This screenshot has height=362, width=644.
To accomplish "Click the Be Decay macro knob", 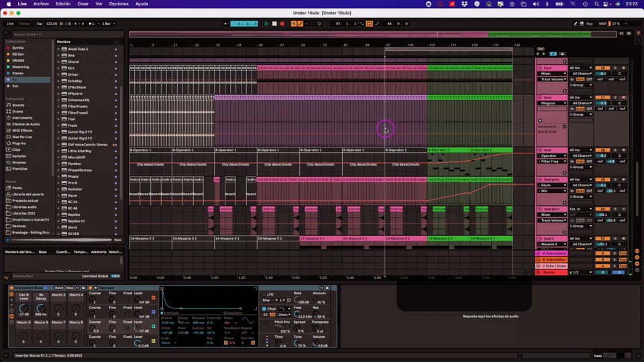I will click(x=41, y=308).
